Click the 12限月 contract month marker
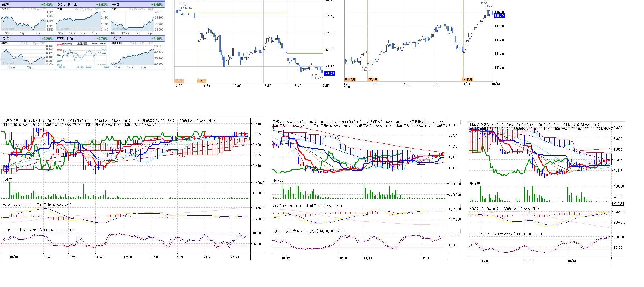The height and width of the screenshot is (287, 644). click(467, 79)
